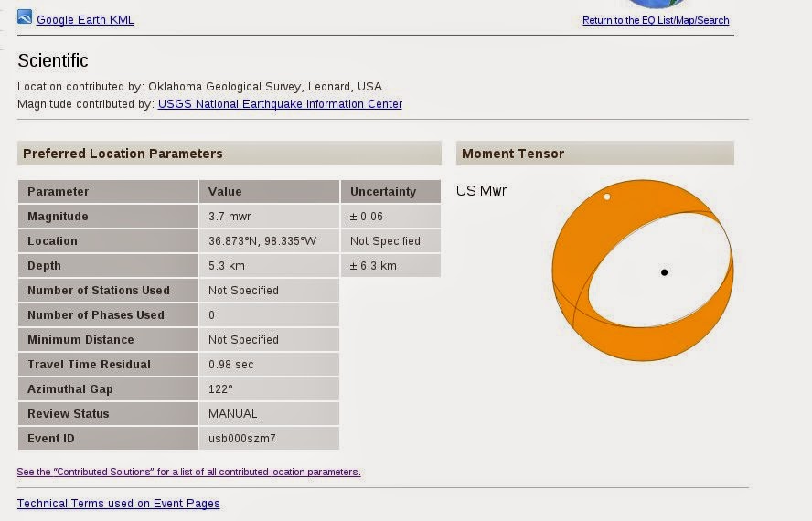Screen dimensions: 812x521
Task: Click the US Mwr label
Action: coord(481,191)
